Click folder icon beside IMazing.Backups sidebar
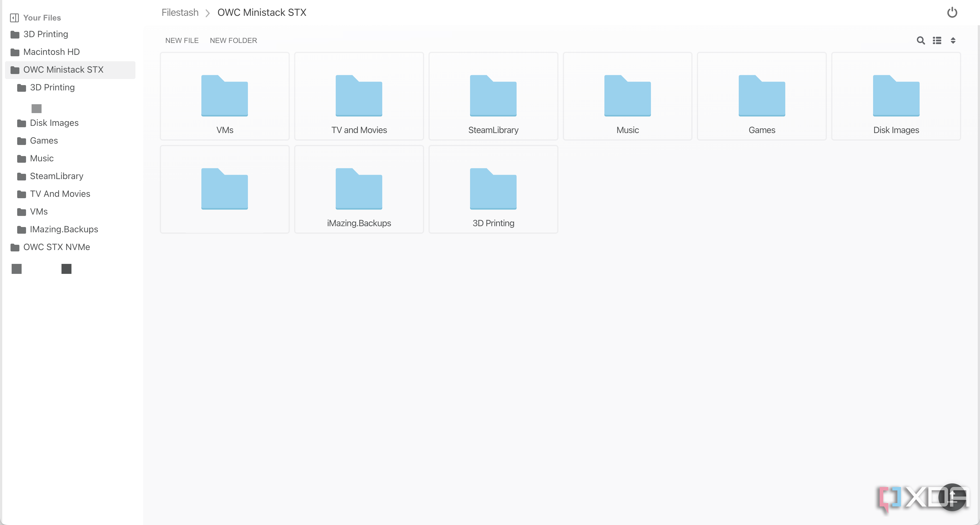The image size is (980, 525). [x=22, y=230]
